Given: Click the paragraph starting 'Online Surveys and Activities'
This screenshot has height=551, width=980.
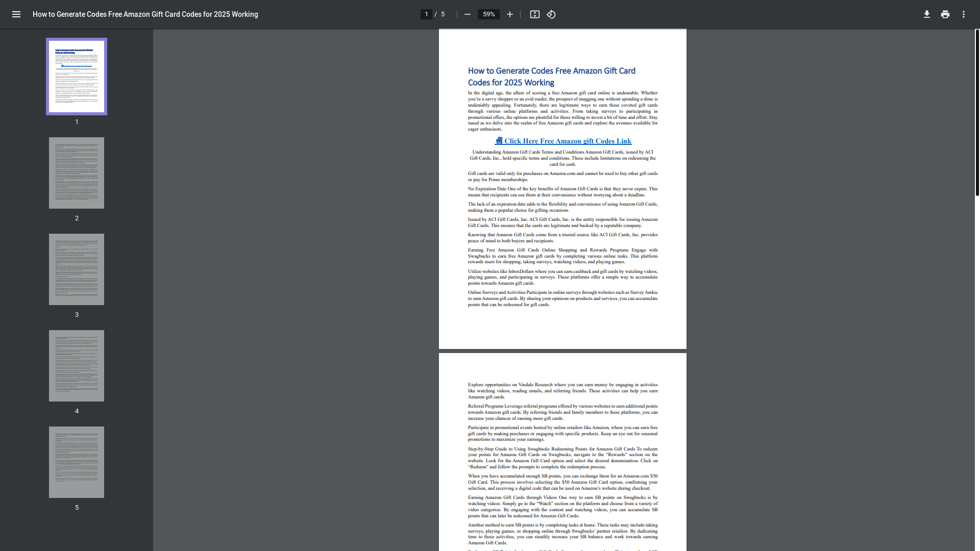Looking at the screenshot, I should point(563,298).
